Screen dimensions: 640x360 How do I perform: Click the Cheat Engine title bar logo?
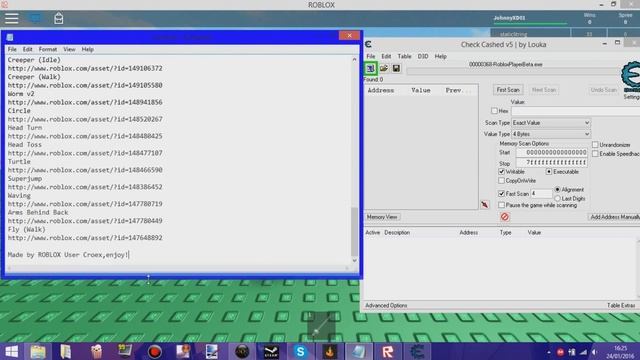368,44
